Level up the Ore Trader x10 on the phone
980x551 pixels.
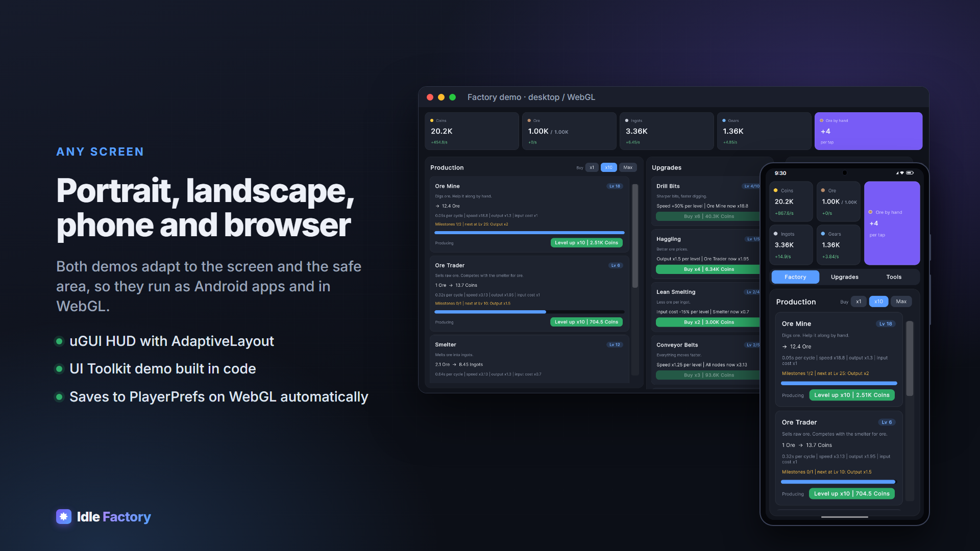coord(852,493)
